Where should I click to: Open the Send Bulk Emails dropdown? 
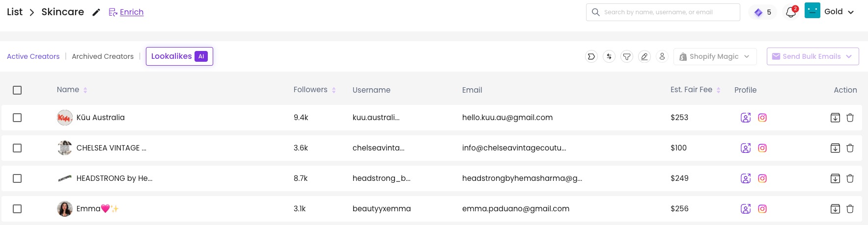pyautogui.click(x=812, y=56)
